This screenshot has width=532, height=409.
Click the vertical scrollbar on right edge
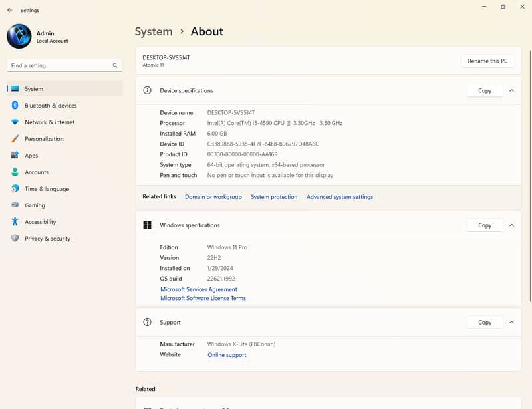tap(530, 176)
